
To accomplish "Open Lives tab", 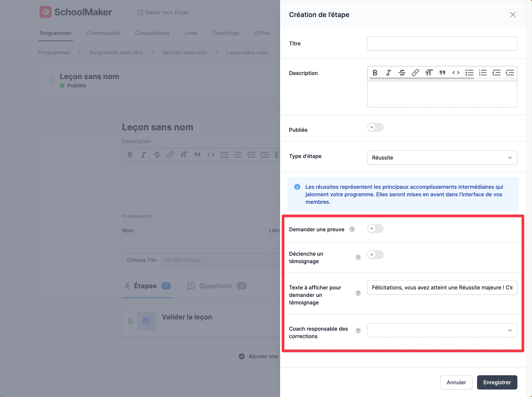I will tap(191, 33).
